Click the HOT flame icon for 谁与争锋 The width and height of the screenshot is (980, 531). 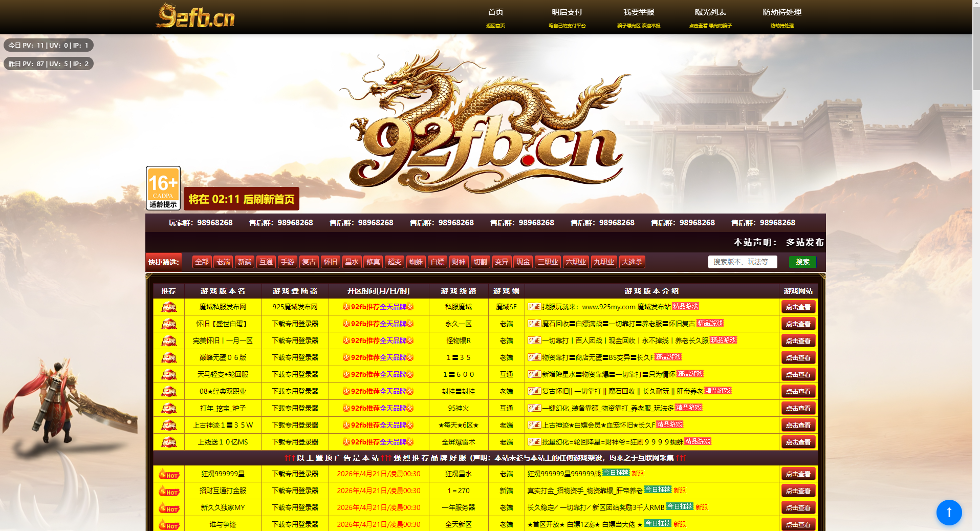(x=168, y=525)
